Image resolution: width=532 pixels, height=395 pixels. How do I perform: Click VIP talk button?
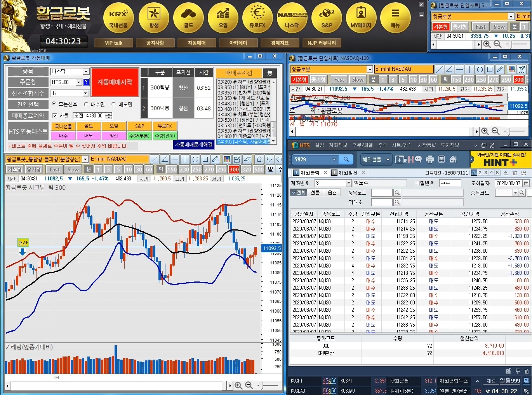click(x=113, y=43)
